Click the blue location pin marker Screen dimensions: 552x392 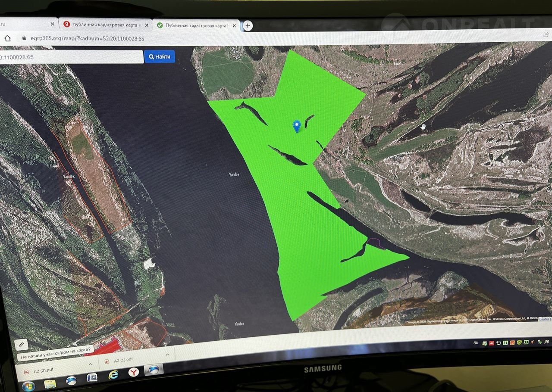point(296,126)
